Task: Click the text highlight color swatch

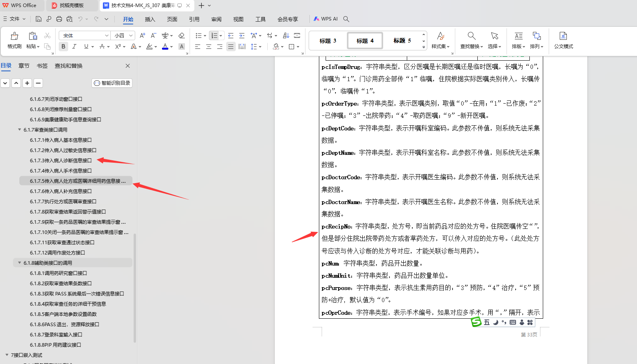Action: pos(149,46)
